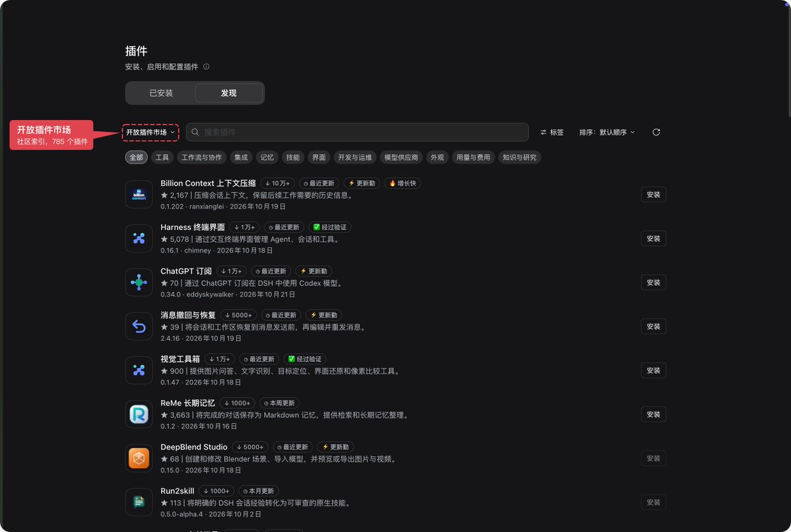This screenshot has width=791, height=532.
Task: Open the DeepBlend Studio title
Action: [x=194, y=447]
